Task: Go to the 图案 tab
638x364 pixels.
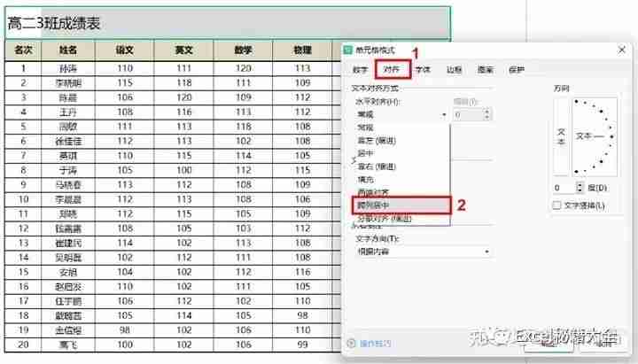Action: (486, 70)
